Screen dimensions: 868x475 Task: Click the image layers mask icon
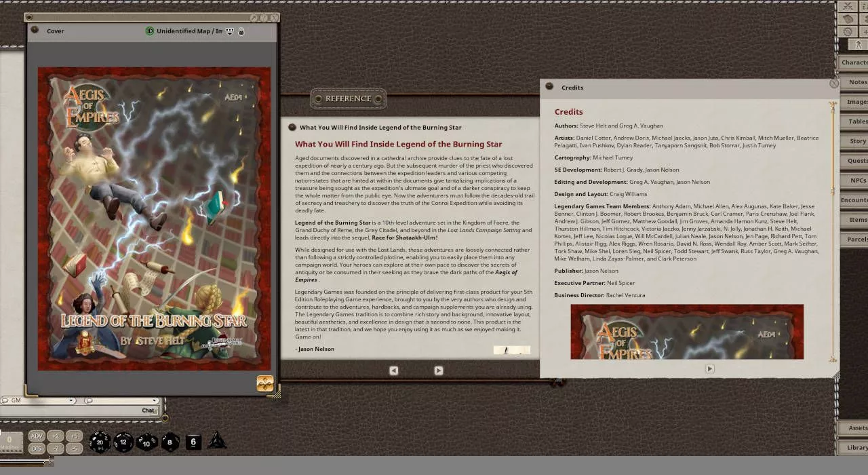230,31
